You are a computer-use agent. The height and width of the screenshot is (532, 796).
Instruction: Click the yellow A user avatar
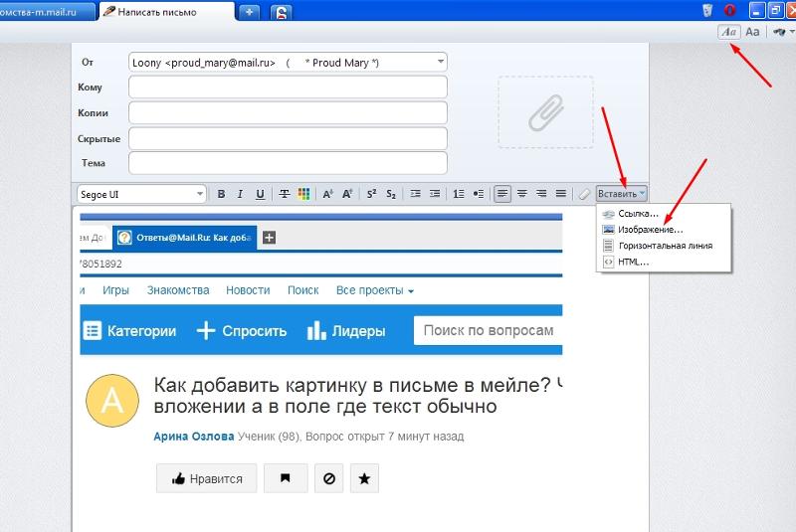click(112, 401)
